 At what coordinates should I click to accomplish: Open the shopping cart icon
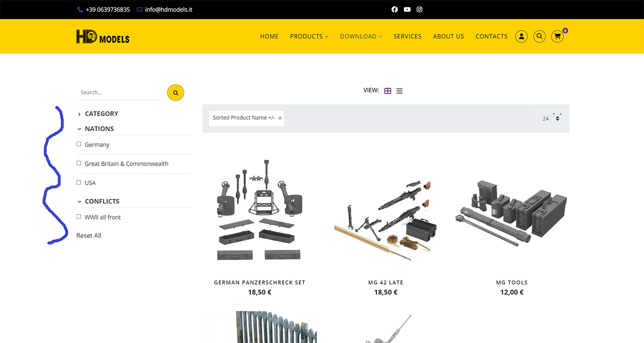pos(557,36)
